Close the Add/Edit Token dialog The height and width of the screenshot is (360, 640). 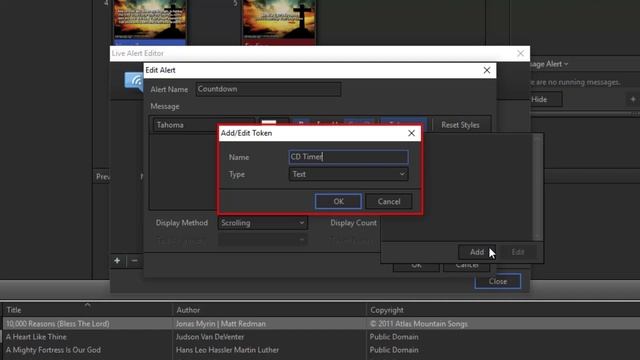(x=411, y=133)
